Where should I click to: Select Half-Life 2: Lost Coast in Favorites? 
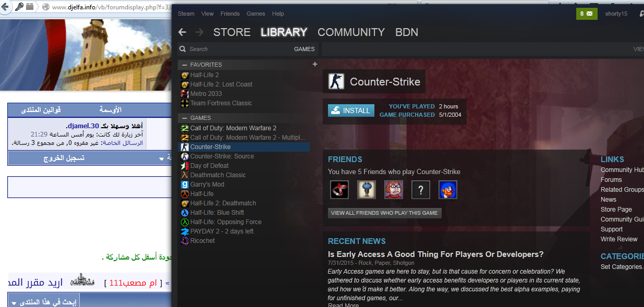pos(221,84)
